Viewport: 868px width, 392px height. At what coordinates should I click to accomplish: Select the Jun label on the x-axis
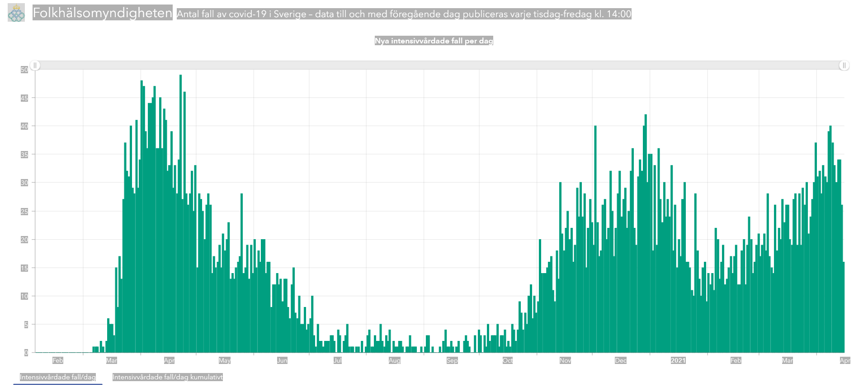pos(282,360)
